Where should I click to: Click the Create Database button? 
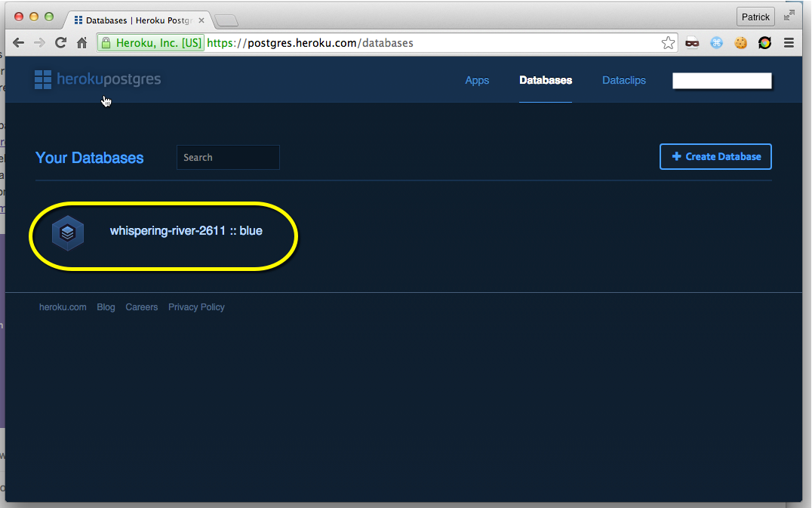pyautogui.click(x=715, y=156)
